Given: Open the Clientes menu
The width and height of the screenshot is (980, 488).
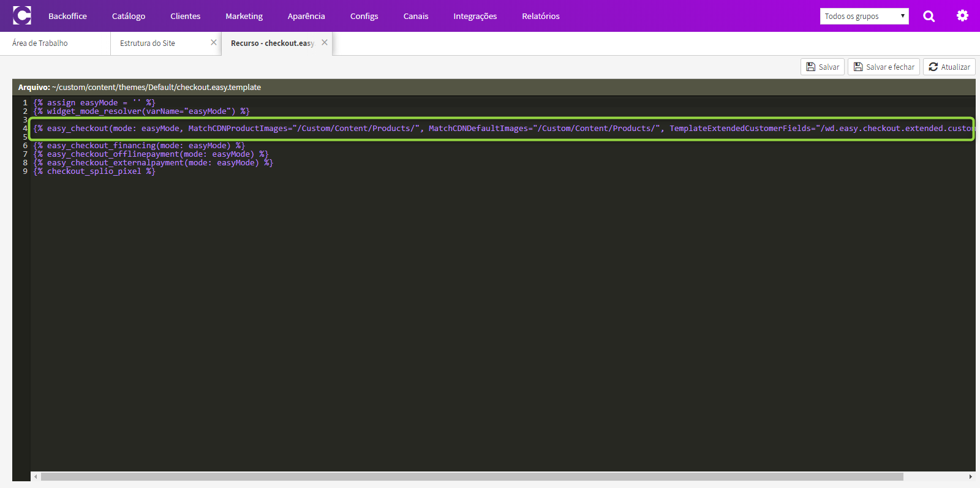Looking at the screenshot, I should coord(186,16).
